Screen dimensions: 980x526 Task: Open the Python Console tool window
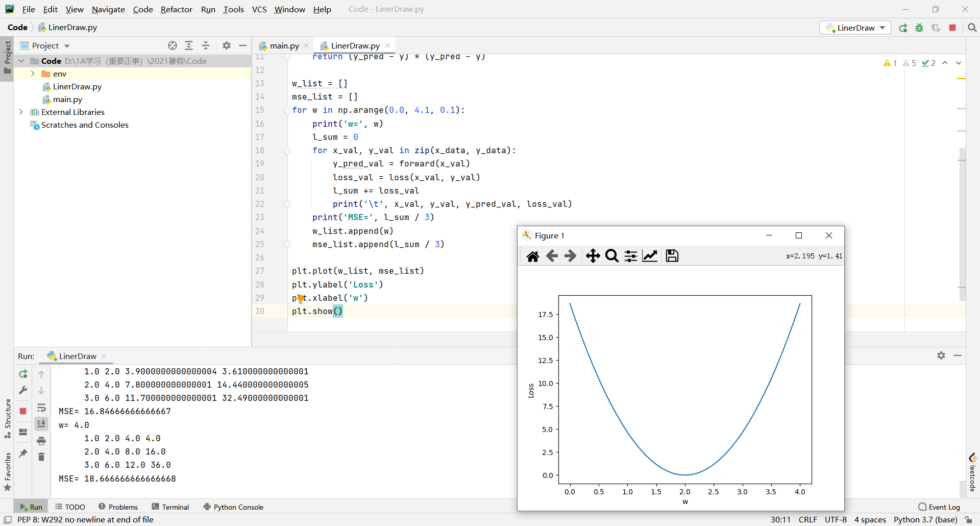click(234, 507)
